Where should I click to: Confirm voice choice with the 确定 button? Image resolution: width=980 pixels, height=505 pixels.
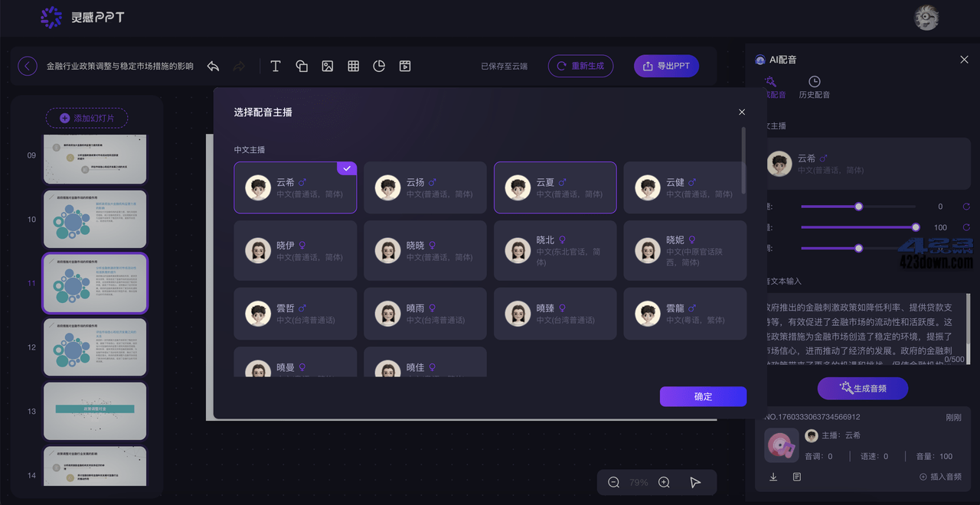click(703, 396)
